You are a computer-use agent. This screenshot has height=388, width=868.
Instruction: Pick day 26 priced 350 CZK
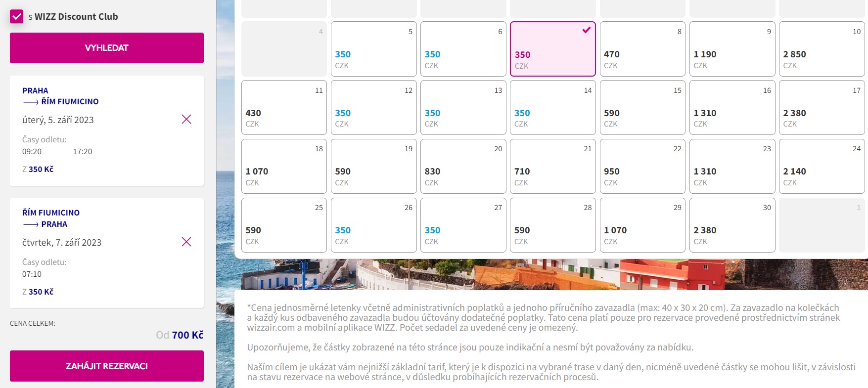pyautogui.click(x=374, y=225)
